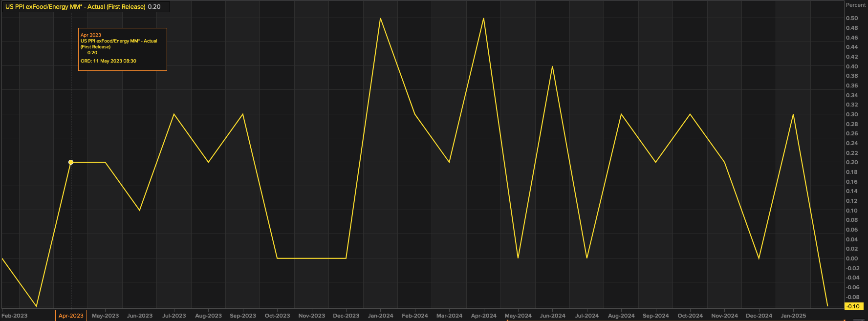Click the orange Apr 2023 data tooltip box

coord(122,49)
